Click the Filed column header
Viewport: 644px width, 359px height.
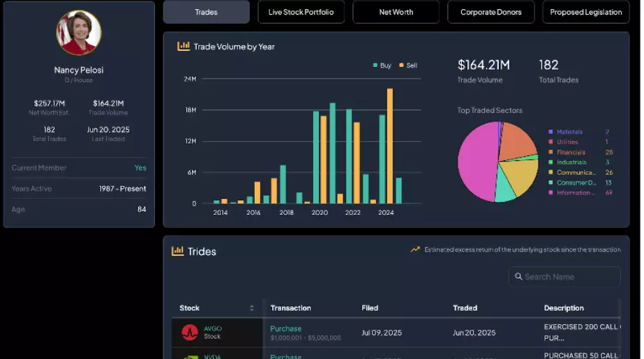point(370,308)
